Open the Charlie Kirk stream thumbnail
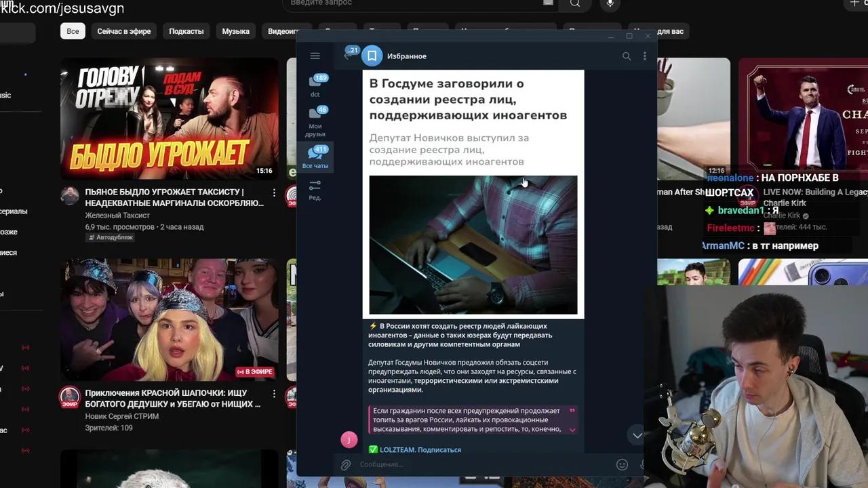 tap(803, 119)
